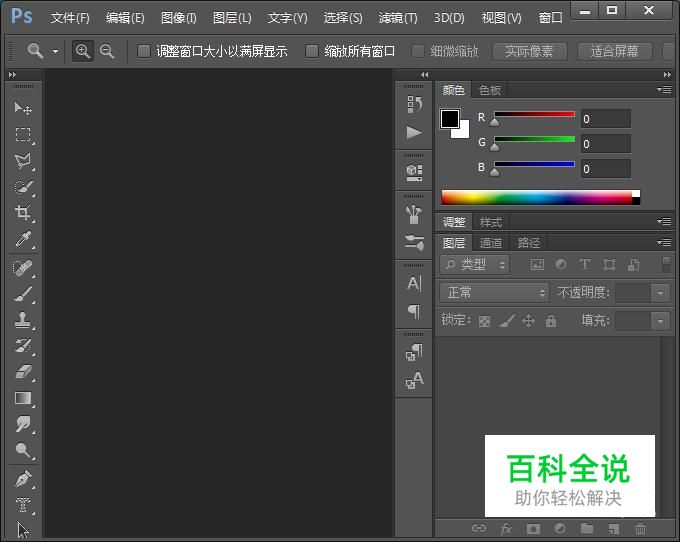Image resolution: width=680 pixels, height=542 pixels.
Task: Select the Clone Stamp tool
Action: point(22,320)
